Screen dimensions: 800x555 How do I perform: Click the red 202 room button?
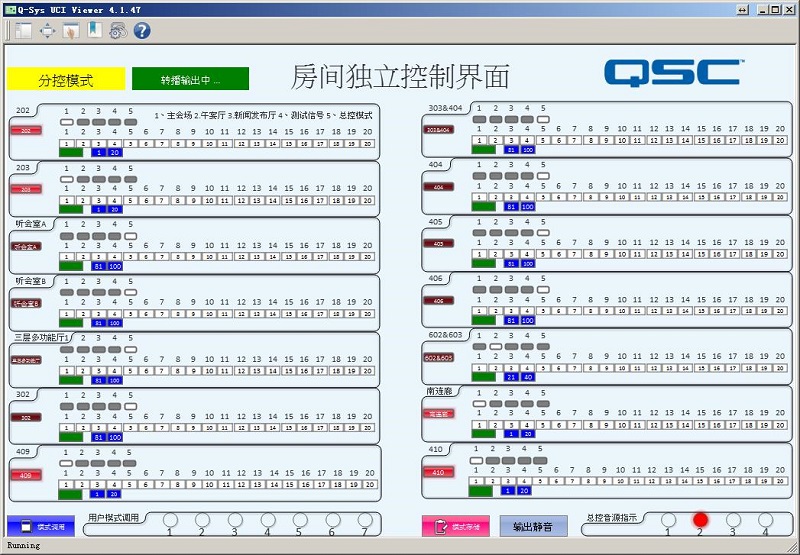tap(27, 131)
